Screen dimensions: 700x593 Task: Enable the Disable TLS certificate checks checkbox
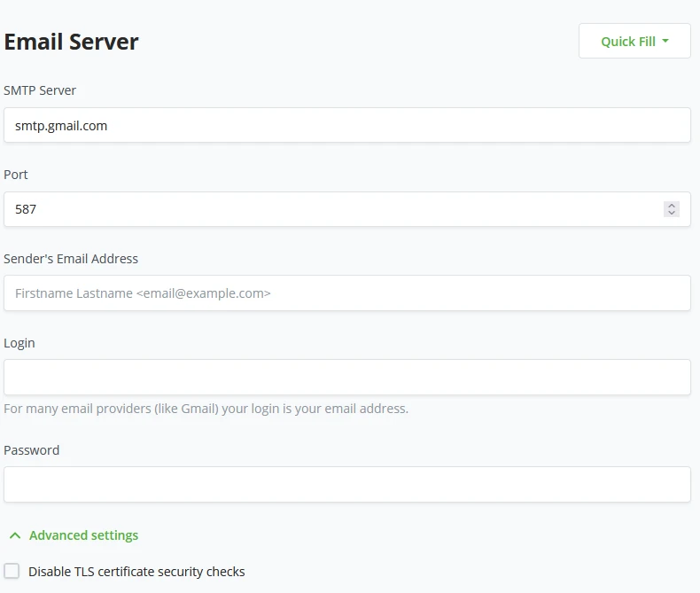click(12, 571)
